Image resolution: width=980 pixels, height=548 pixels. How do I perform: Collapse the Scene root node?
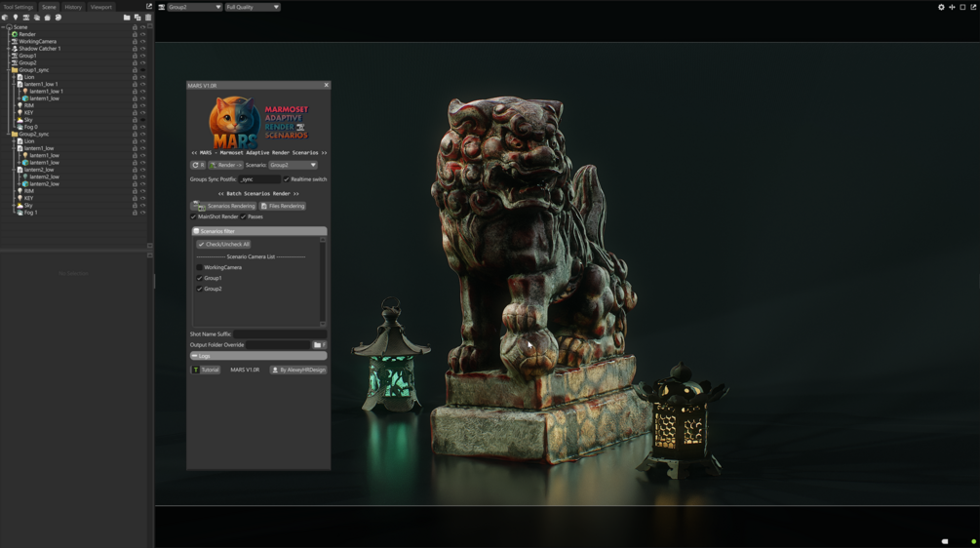point(3,27)
